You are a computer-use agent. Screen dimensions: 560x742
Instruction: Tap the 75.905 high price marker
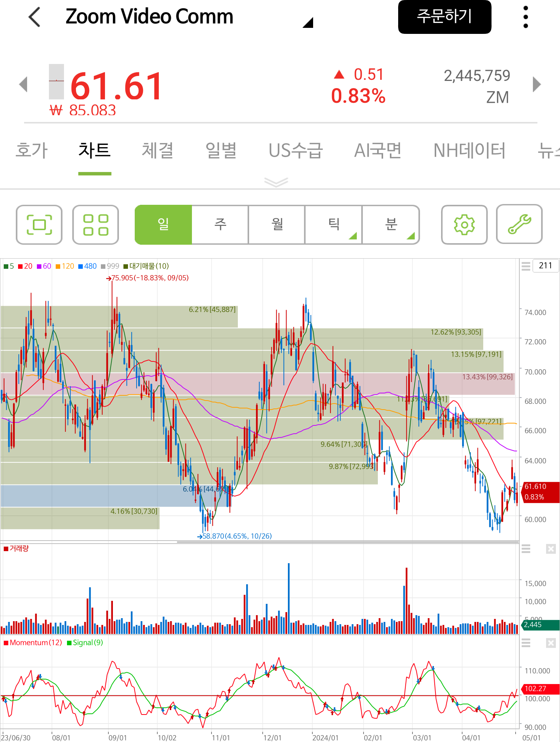coord(148,278)
